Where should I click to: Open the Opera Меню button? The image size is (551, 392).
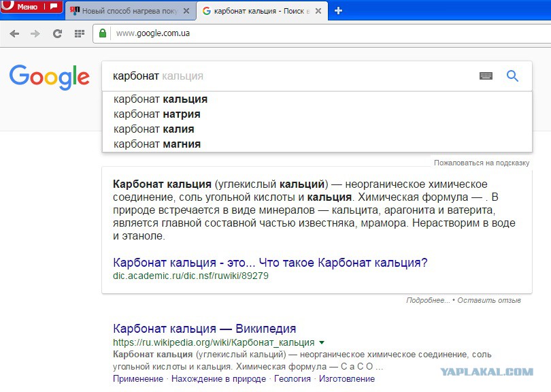click(x=22, y=6)
